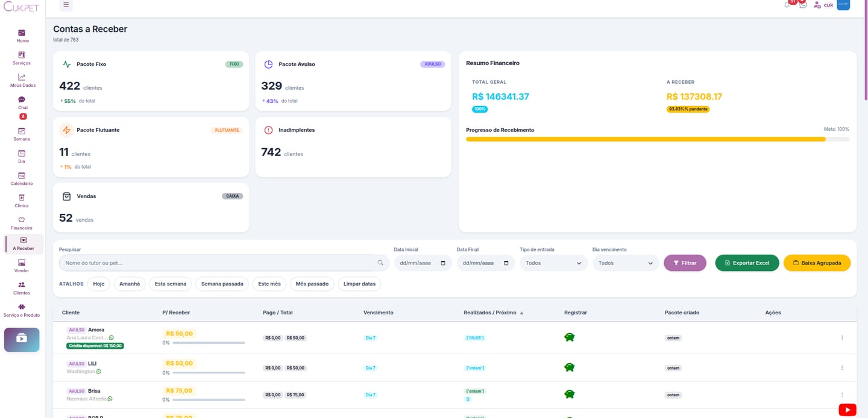This screenshot has width=868, height=418.
Task: Click the search magnifier icon
Action: (x=380, y=263)
